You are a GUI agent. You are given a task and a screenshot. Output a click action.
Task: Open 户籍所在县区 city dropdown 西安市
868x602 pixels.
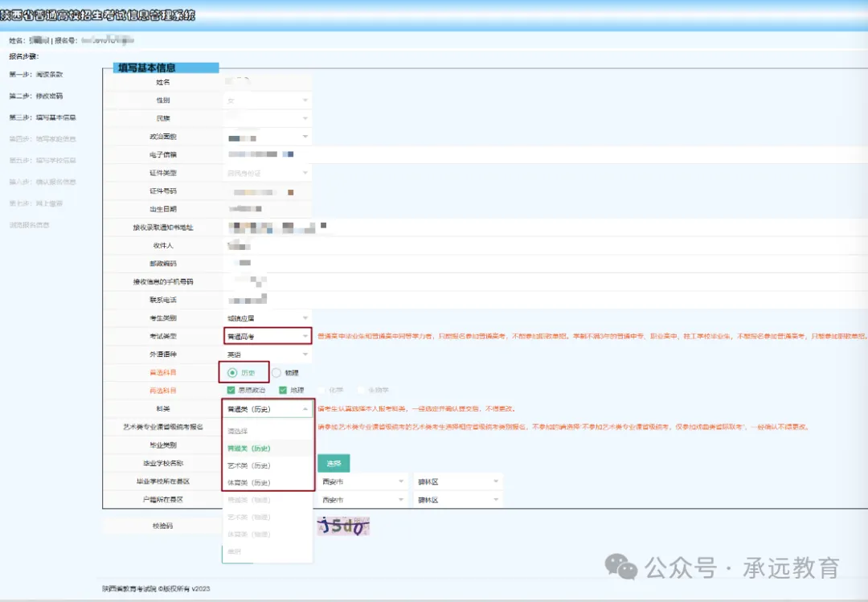pos(363,500)
